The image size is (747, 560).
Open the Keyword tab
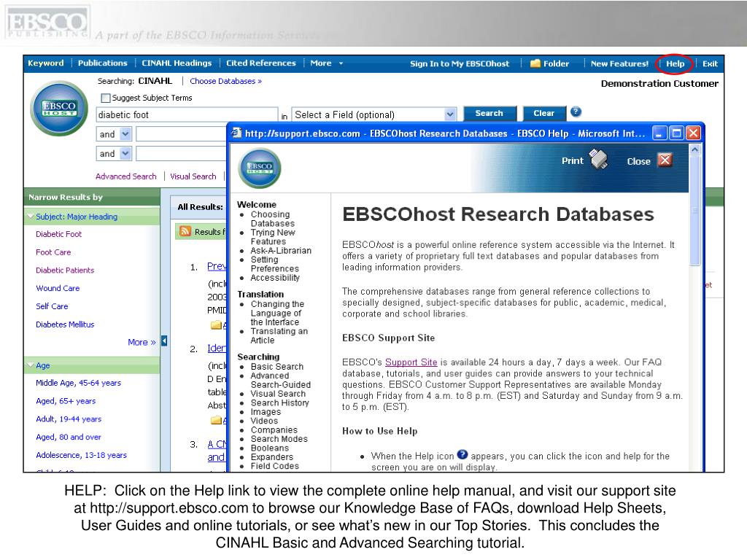tap(46, 63)
